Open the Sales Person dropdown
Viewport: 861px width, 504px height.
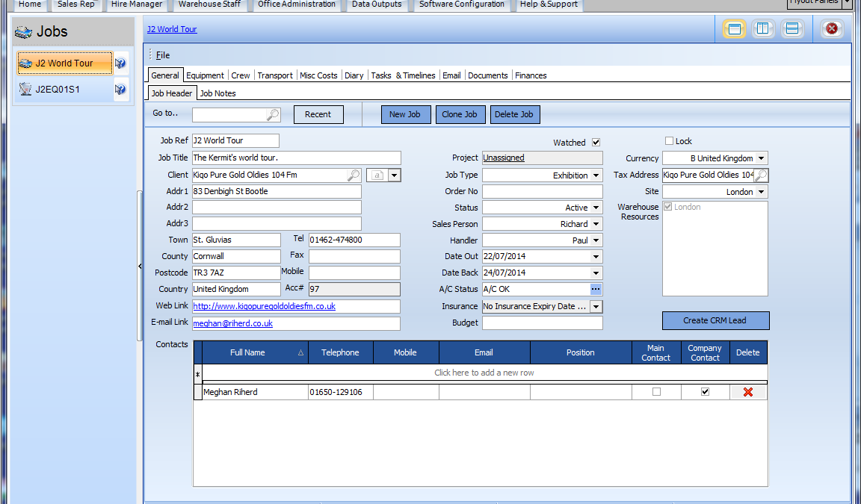tap(596, 224)
